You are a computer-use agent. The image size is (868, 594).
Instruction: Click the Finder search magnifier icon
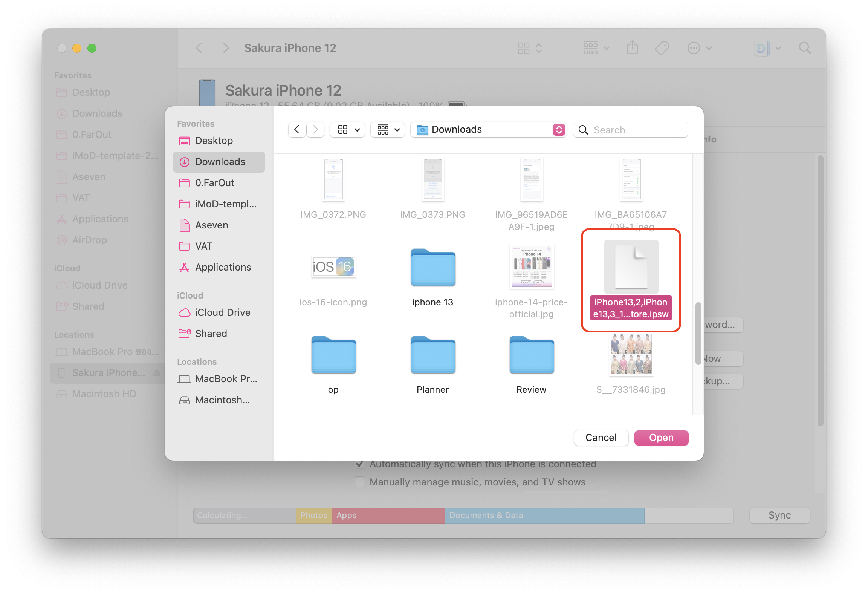(805, 48)
